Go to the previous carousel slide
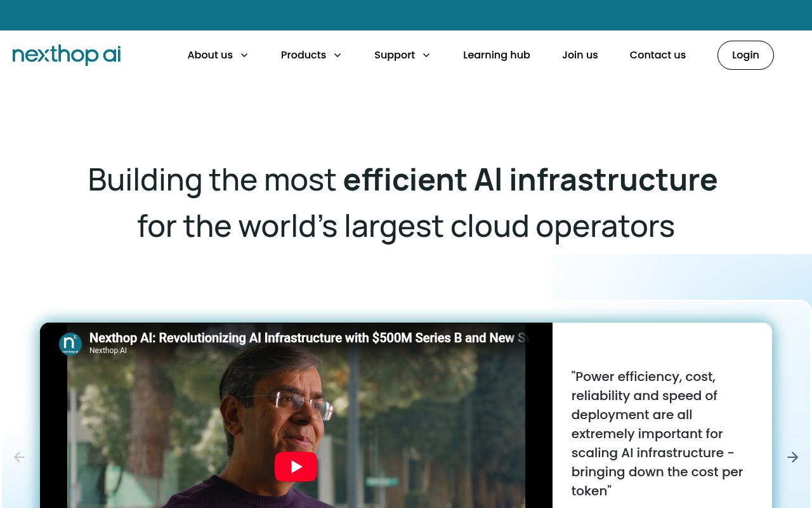 (19, 457)
